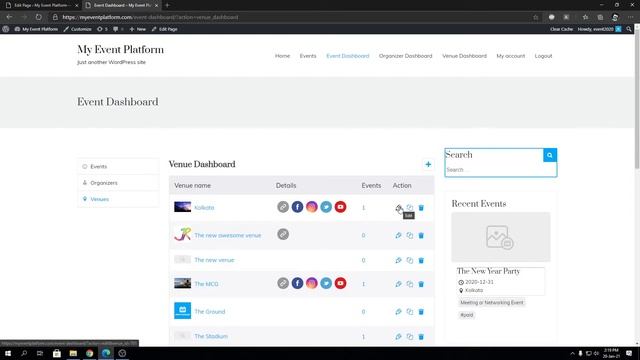Delete The MCG venue
This screenshot has width=640, height=360.
[421, 284]
